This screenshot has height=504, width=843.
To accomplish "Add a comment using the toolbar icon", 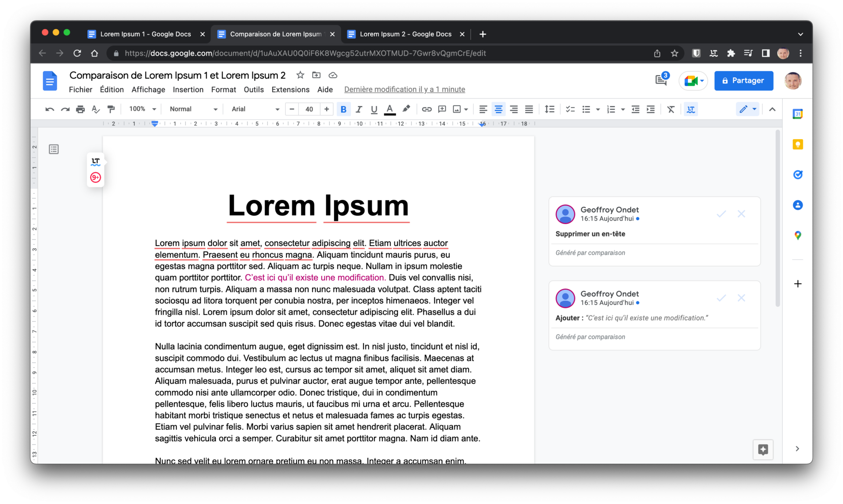I will click(x=442, y=109).
